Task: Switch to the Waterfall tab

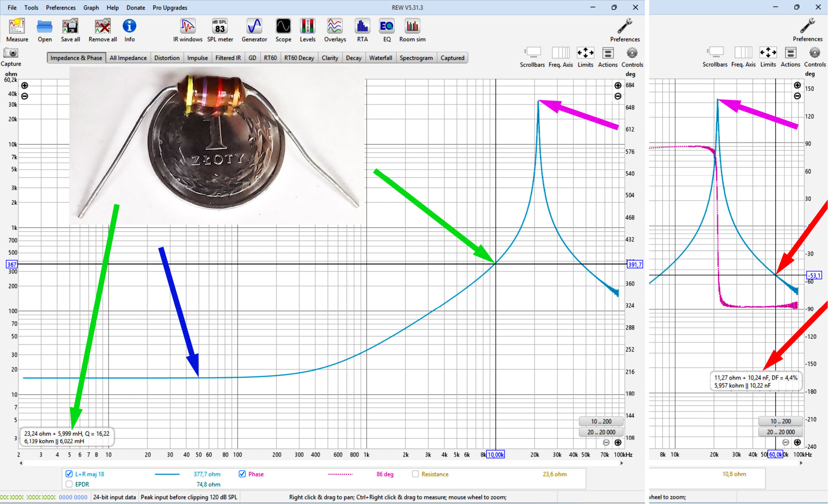Action: 380,58
